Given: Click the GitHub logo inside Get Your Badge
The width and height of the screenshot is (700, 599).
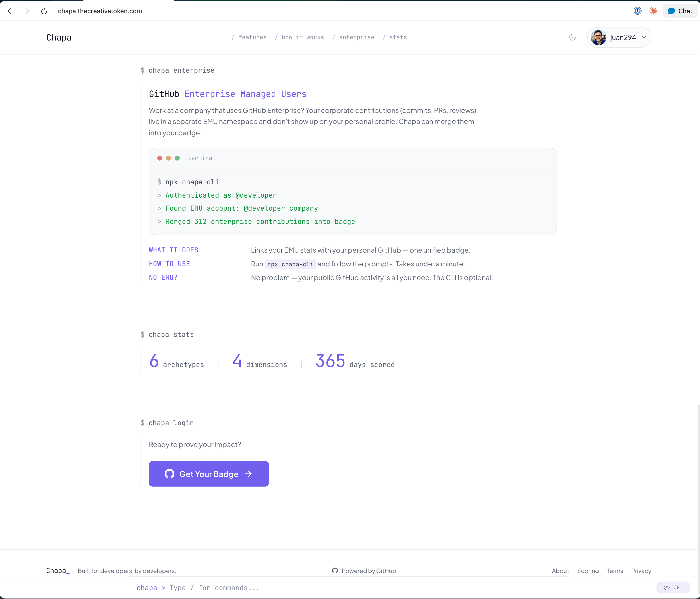Looking at the screenshot, I should (x=169, y=474).
